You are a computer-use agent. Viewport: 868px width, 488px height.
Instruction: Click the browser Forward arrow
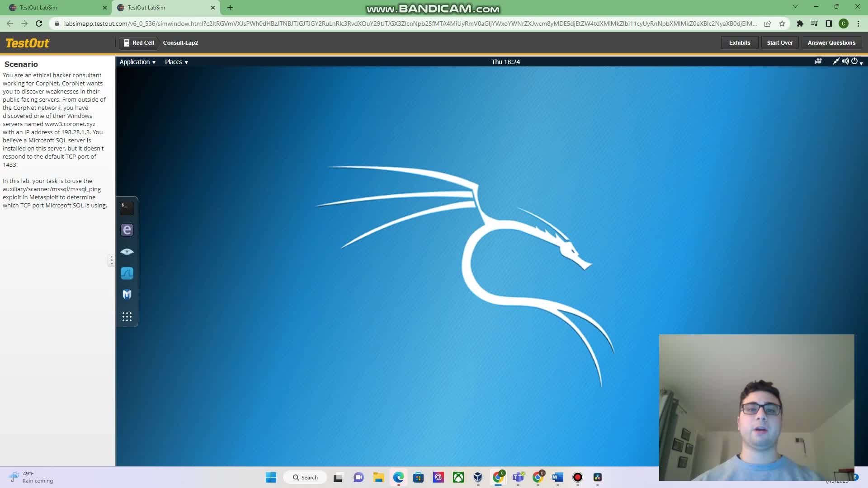[x=24, y=23]
